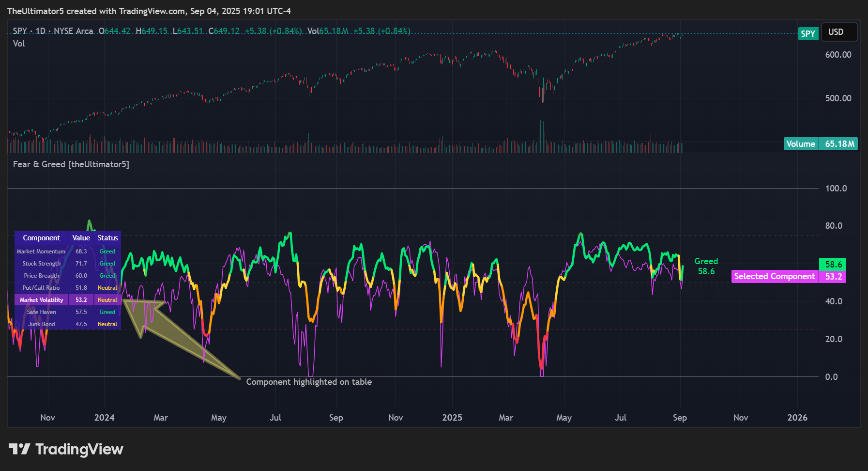Click the close value C649.12
Image resolution: width=868 pixels, height=471 pixels.
[x=224, y=31]
